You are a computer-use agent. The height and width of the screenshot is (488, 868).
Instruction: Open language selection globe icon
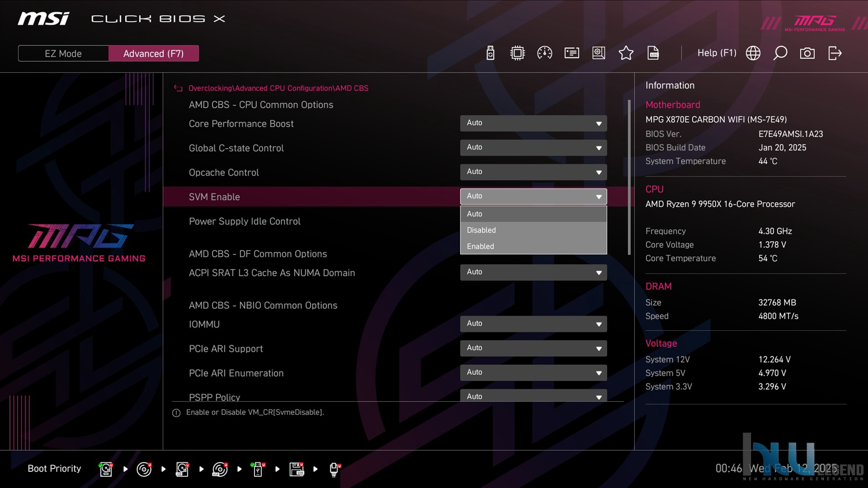(x=753, y=53)
